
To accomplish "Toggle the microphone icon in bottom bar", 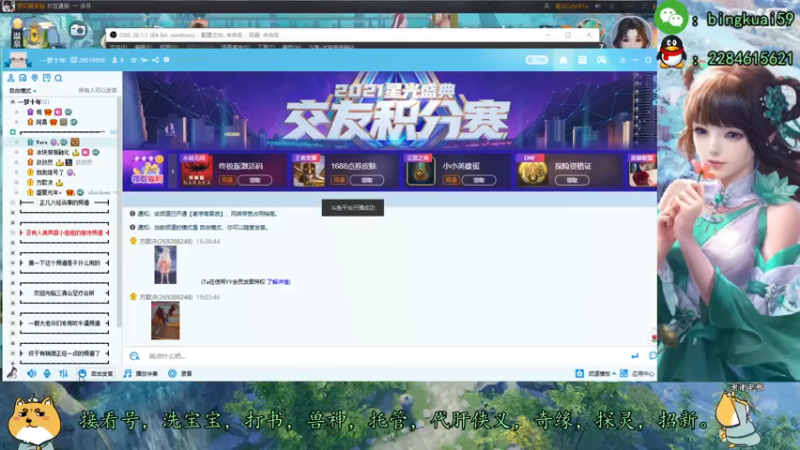I will 47,373.
